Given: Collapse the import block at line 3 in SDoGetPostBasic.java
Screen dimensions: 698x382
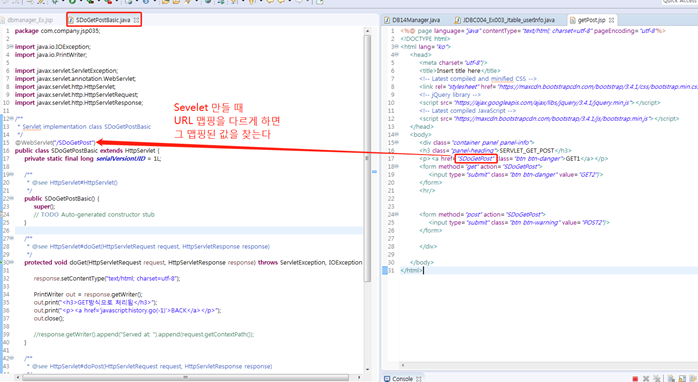Looking at the screenshot, I should [x=11, y=47].
